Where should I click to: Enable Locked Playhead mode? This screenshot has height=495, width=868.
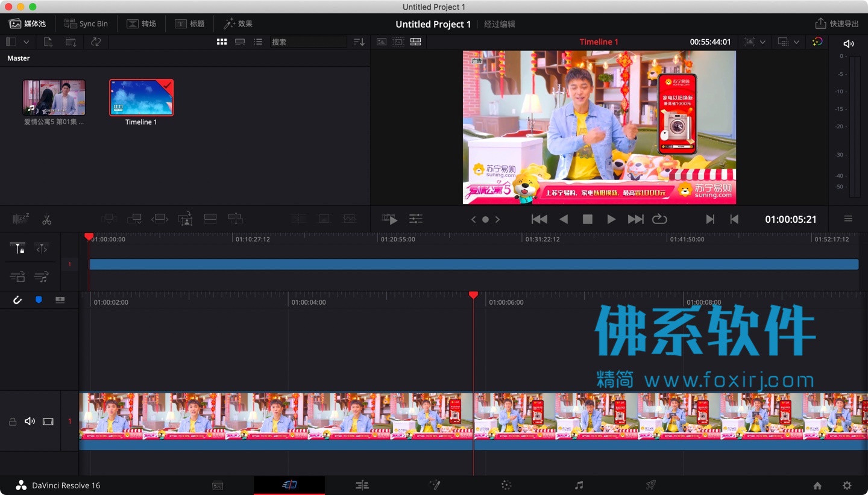point(17,248)
